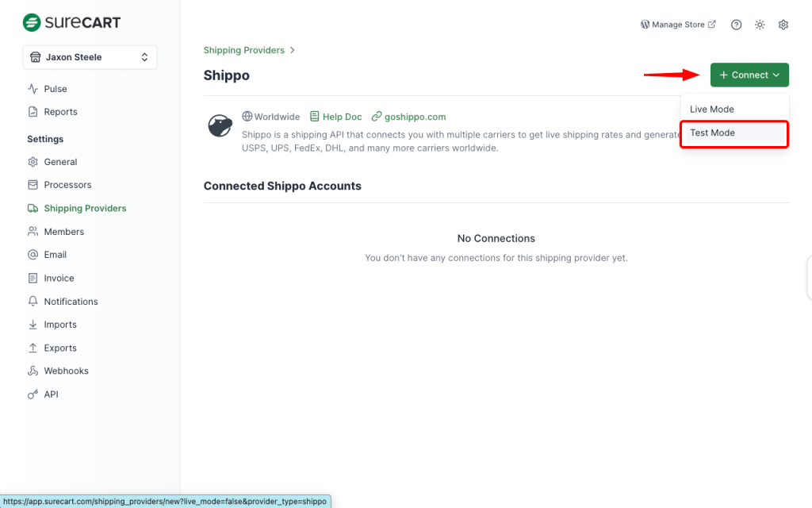Open the Invoice settings
The image size is (812, 508).
coord(59,278)
